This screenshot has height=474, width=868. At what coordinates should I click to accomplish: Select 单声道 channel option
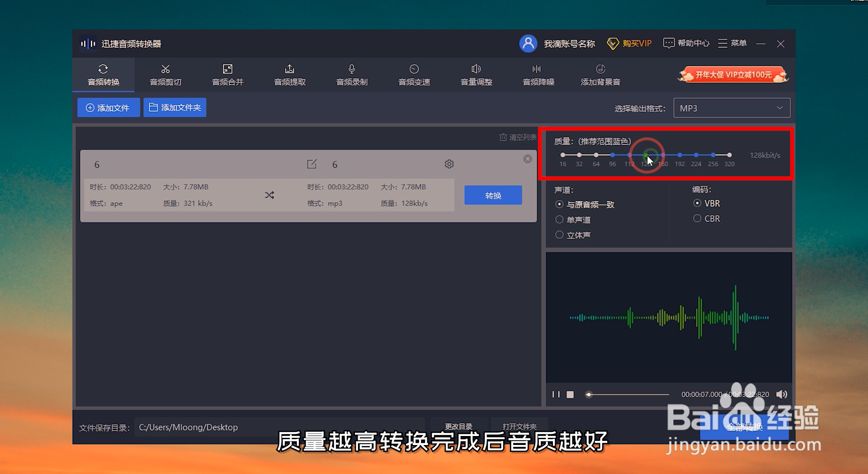[x=559, y=219]
